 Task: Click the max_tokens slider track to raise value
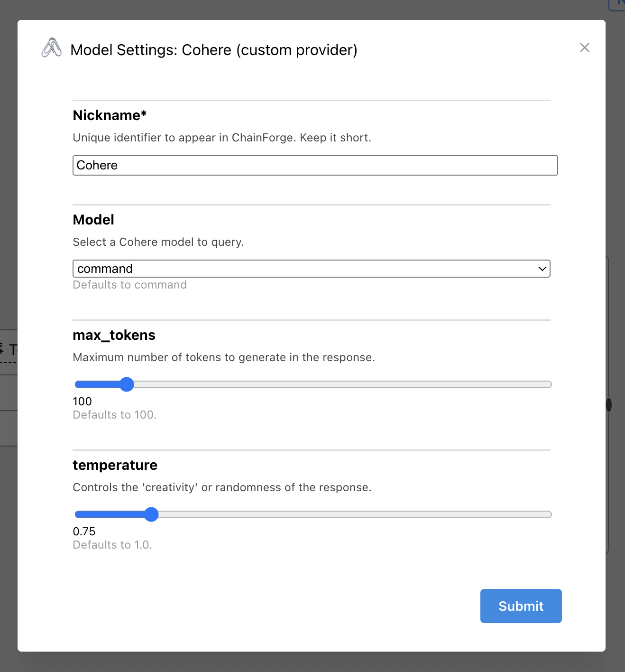pos(332,384)
